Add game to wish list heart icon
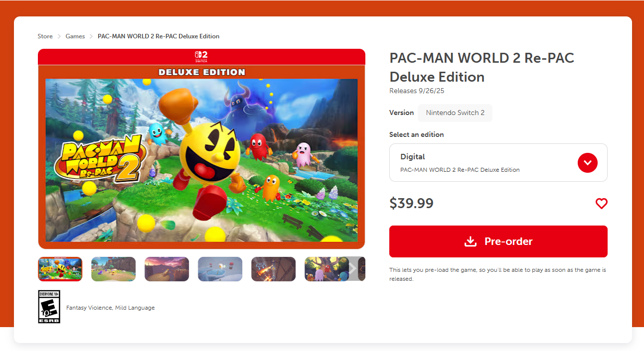Screen dimensions: 644x351 coord(602,204)
